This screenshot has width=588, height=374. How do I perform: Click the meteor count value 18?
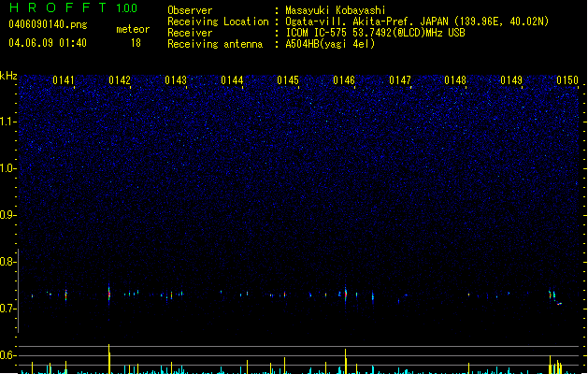(x=136, y=43)
